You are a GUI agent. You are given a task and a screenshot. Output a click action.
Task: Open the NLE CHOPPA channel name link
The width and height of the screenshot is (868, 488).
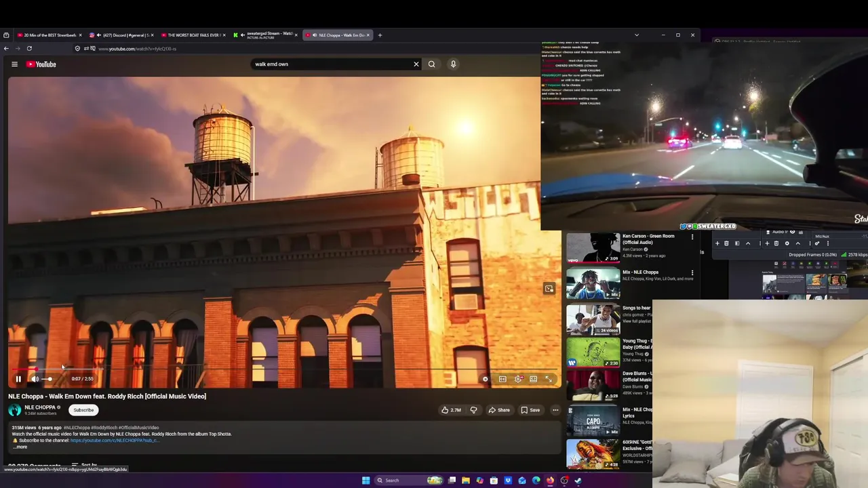coord(40,407)
